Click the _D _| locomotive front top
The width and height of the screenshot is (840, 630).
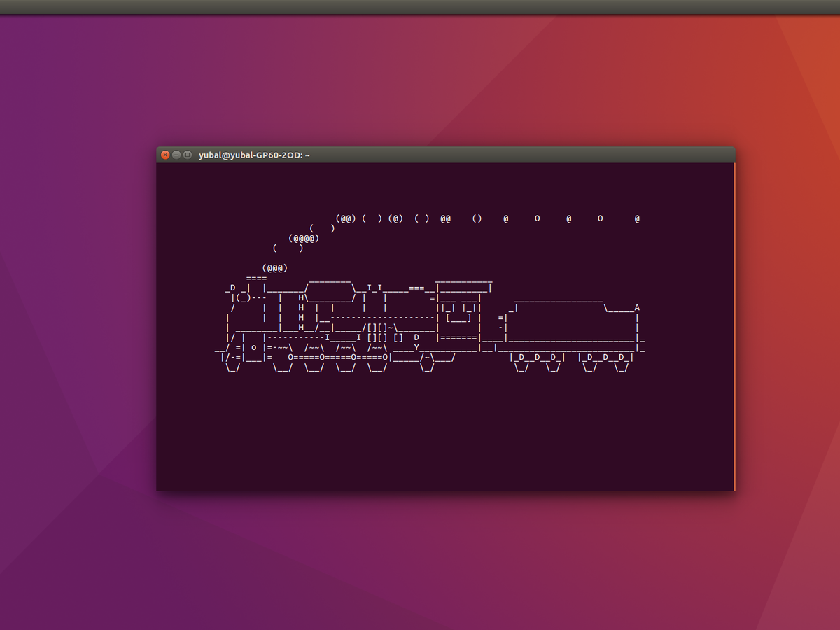238,288
